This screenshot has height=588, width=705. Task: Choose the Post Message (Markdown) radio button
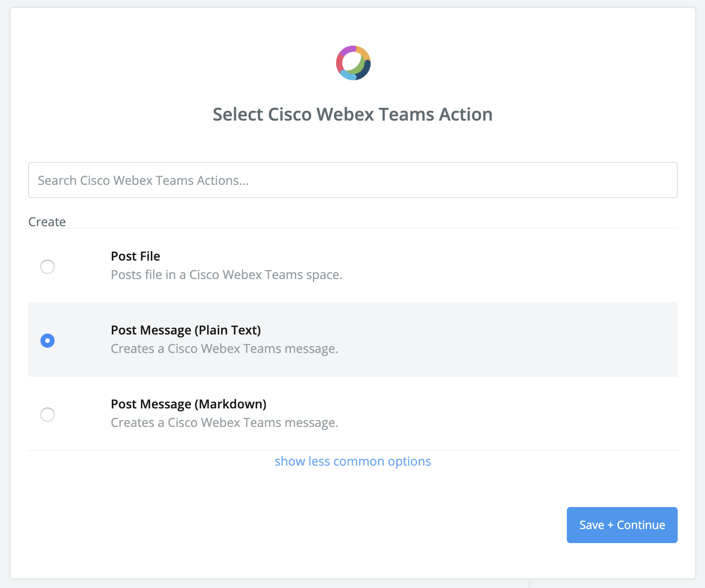click(48, 415)
